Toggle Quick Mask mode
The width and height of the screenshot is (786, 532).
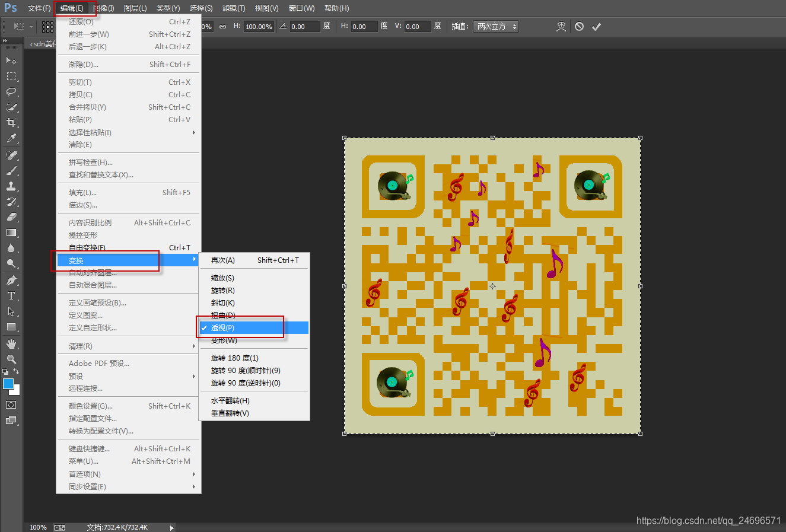point(11,405)
